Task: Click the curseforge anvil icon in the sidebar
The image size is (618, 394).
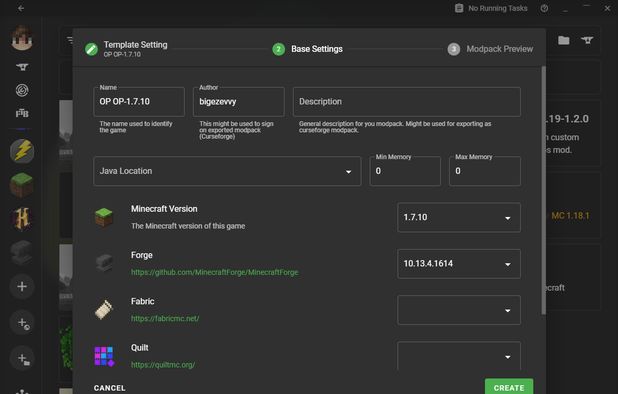Action: tap(22, 67)
